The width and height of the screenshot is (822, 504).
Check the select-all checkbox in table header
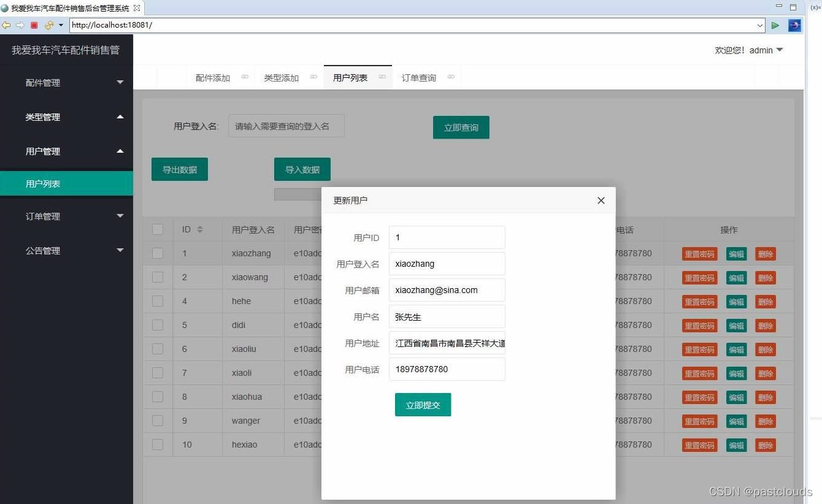point(158,229)
